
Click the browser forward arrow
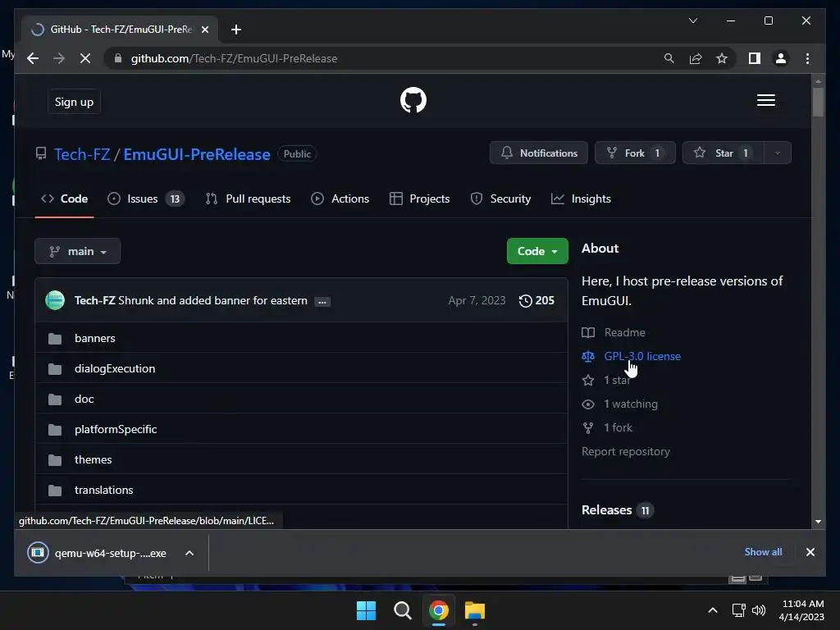[x=59, y=58]
